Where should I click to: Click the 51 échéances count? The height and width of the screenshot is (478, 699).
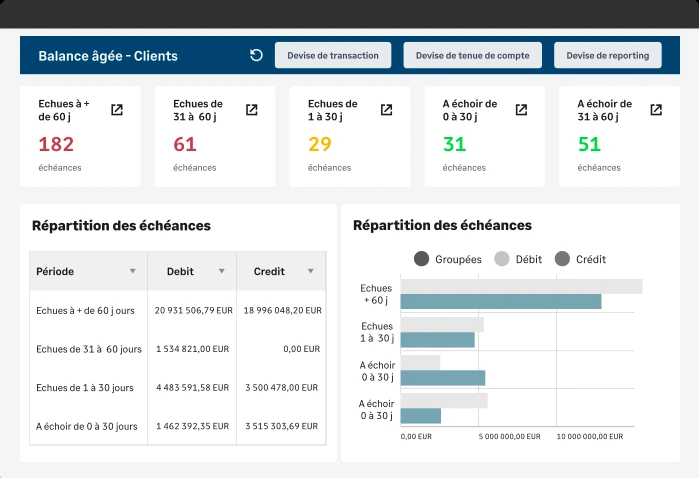pyautogui.click(x=589, y=145)
